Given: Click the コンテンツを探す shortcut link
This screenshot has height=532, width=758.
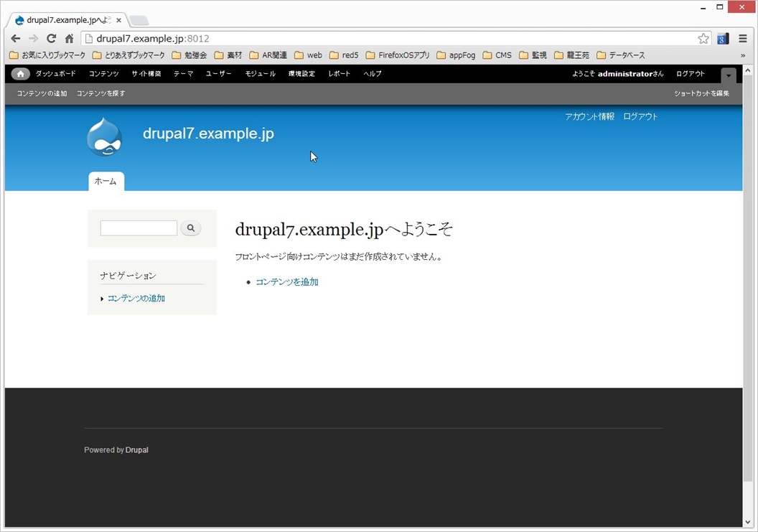Looking at the screenshot, I should click(x=101, y=93).
